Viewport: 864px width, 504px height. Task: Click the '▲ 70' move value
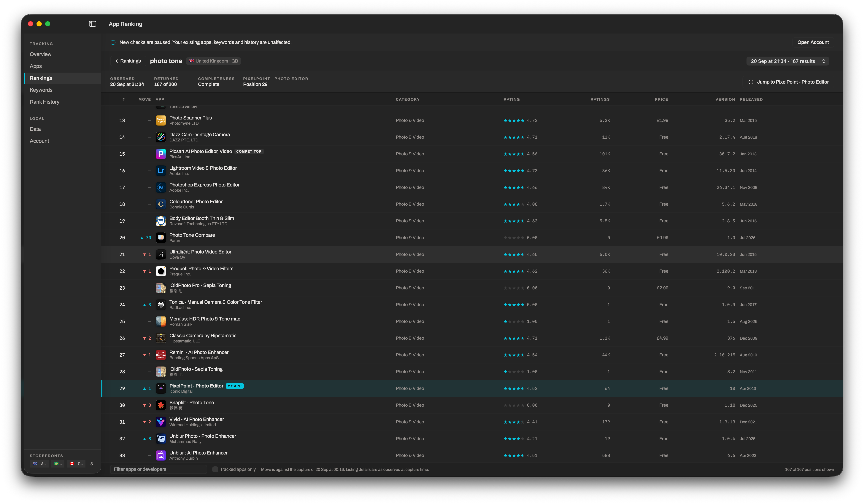tap(146, 238)
